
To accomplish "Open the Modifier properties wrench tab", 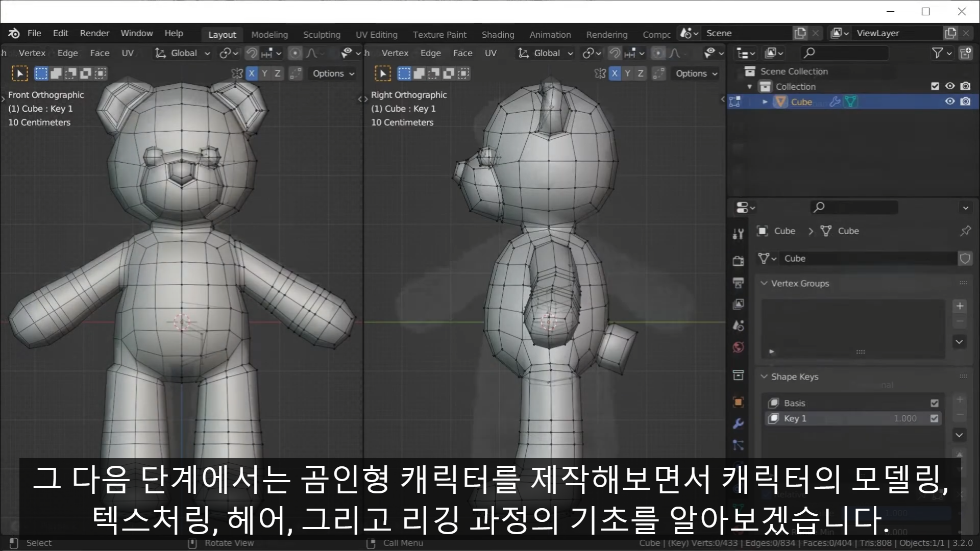I will pyautogui.click(x=738, y=423).
